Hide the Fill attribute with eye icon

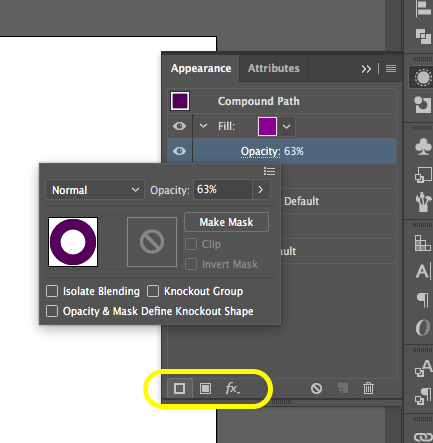tap(179, 126)
